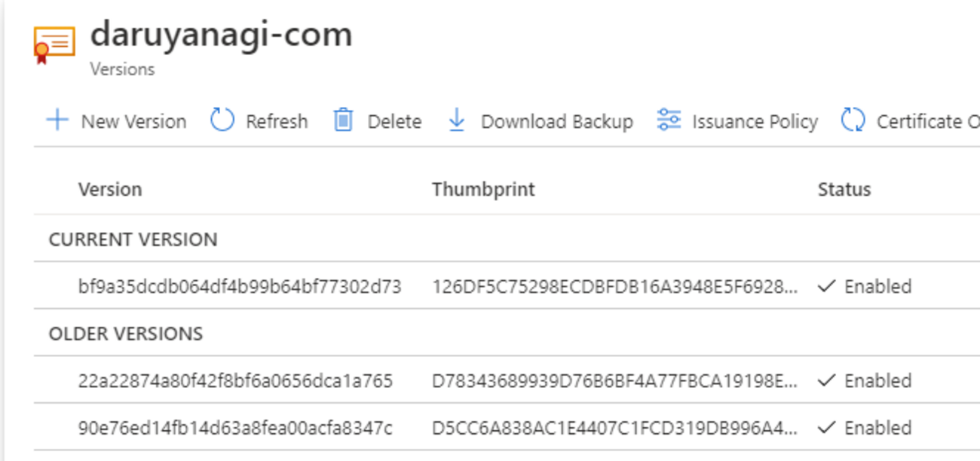This screenshot has width=980, height=461.
Task: Sort by the Thumbprint column header
Action: [x=483, y=189]
